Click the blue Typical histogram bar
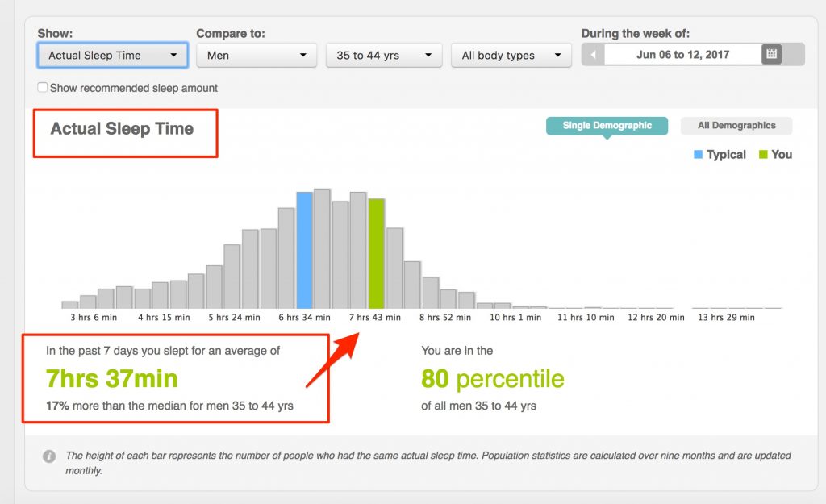826x504 pixels. tap(304, 250)
